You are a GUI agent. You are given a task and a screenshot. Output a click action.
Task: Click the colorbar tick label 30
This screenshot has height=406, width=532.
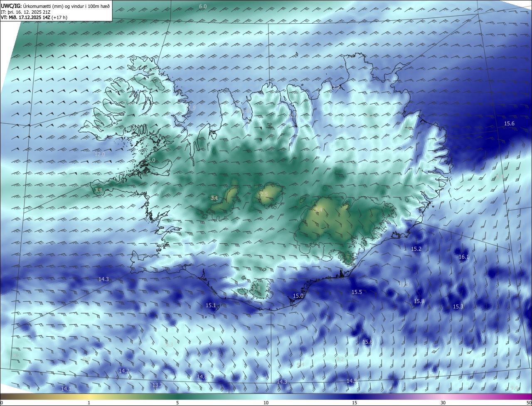[x=443, y=403]
